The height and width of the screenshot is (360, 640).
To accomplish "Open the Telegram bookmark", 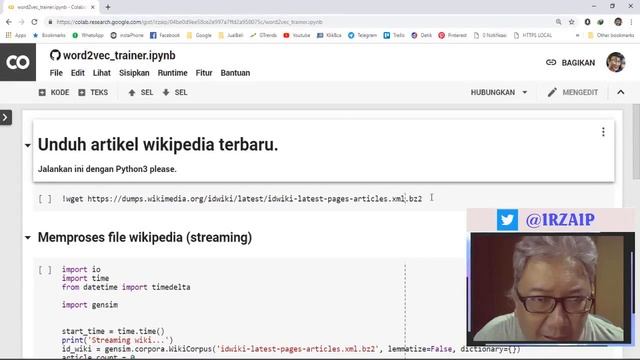I will [362, 36].
